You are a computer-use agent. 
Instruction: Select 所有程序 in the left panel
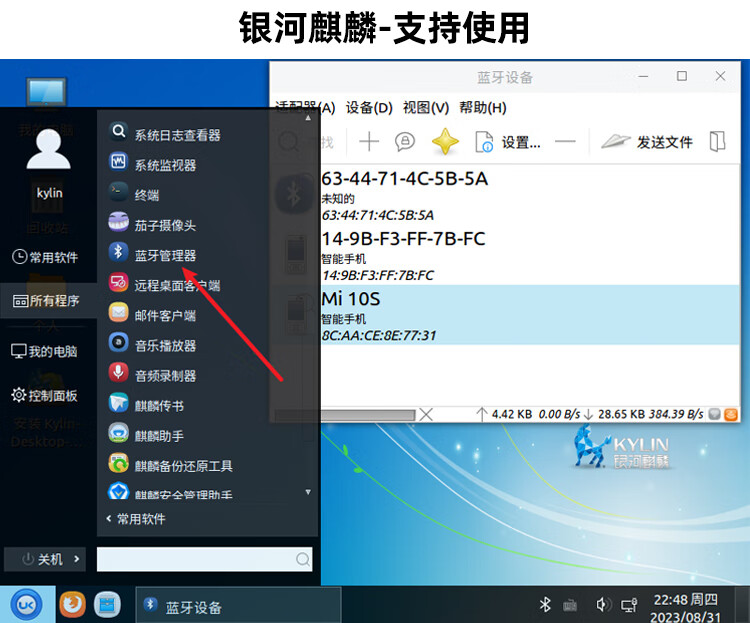(48, 300)
